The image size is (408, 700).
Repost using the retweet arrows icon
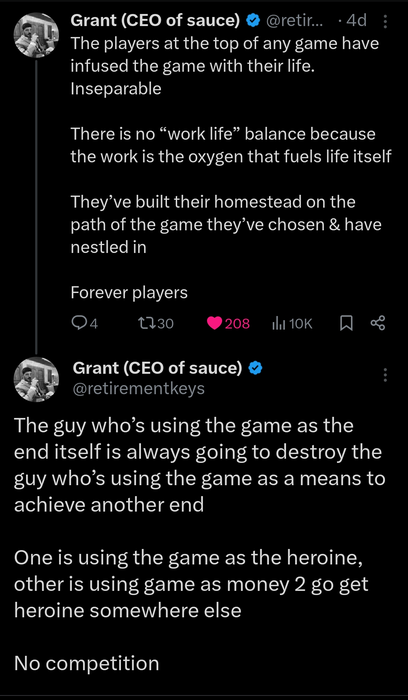coord(146,323)
